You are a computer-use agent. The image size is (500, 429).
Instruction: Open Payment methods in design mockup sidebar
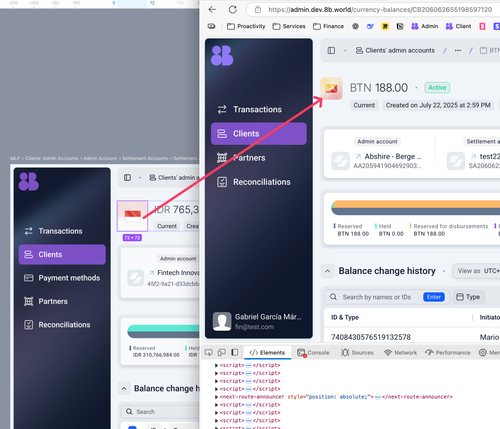point(62,278)
